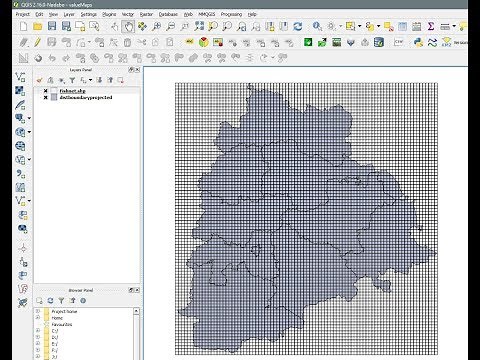
Task: Click the filter legend funnel icon in Layers Panel
Action: click(72, 80)
